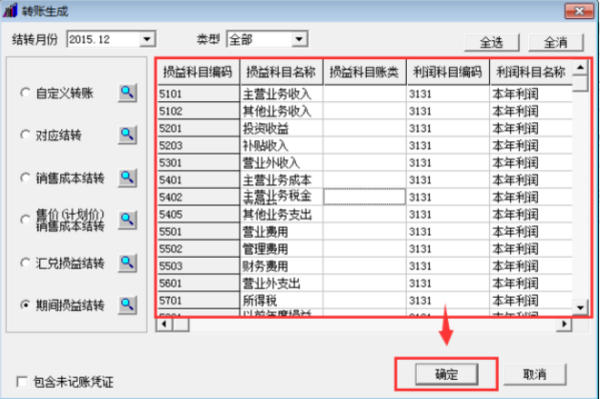
Task: Select row code 5203
Action: tap(198, 145)
